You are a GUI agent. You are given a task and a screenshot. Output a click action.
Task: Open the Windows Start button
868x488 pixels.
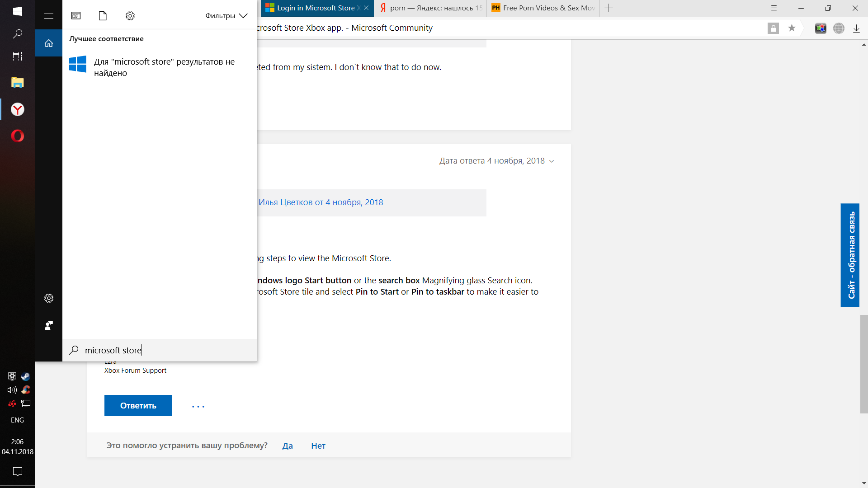pyautogui.click(x=18, y=11)
